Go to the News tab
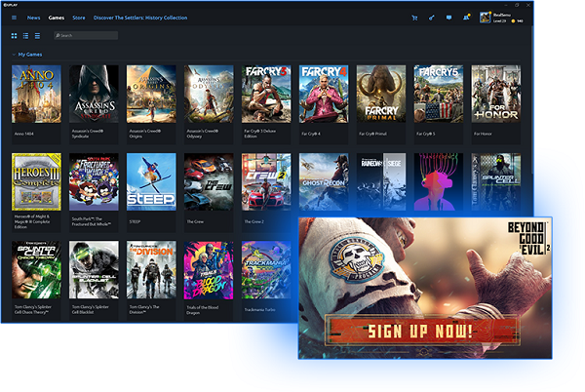 pos(34,18)
